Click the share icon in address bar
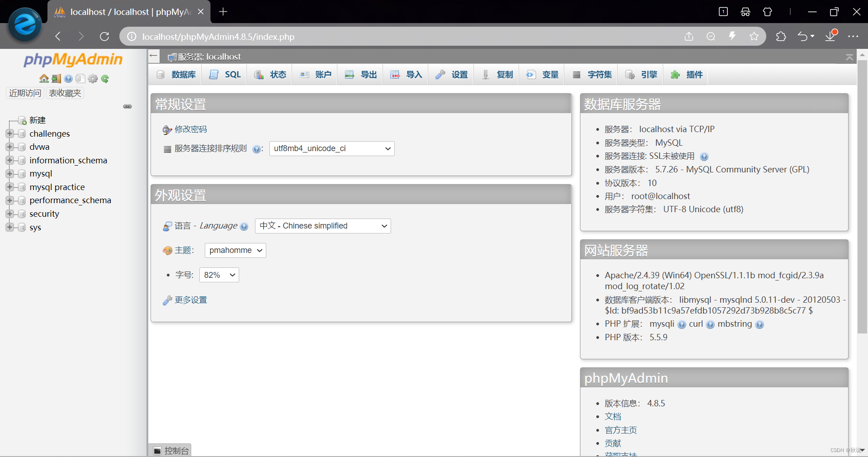 (689, 36)
